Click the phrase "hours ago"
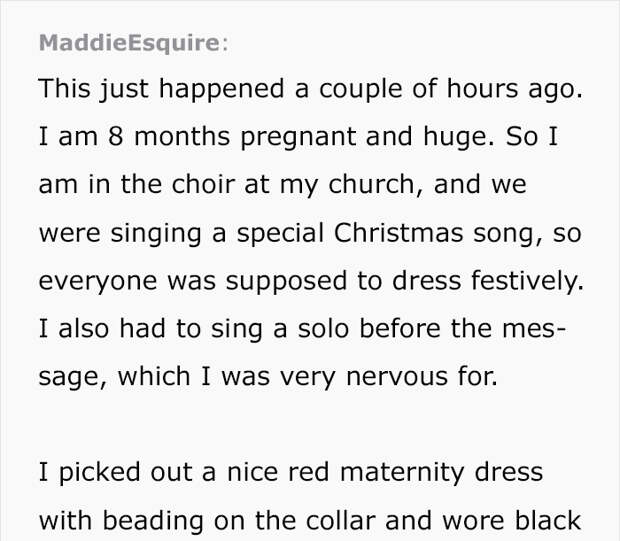The height and width of the screenshot is (541, 620). [x=514, y=88]
